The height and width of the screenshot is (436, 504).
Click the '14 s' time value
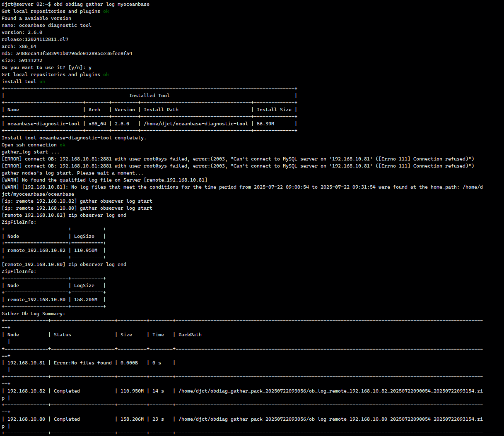158,391
